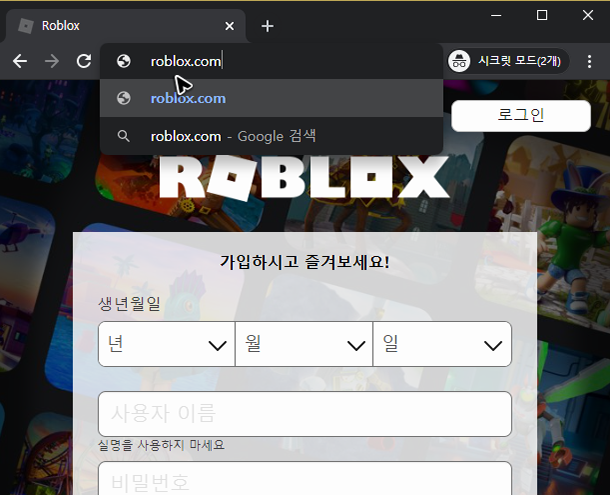Click the 시크릿 모드(2개) label
This screenshot has width=610, height=495.
pos(519,61)
